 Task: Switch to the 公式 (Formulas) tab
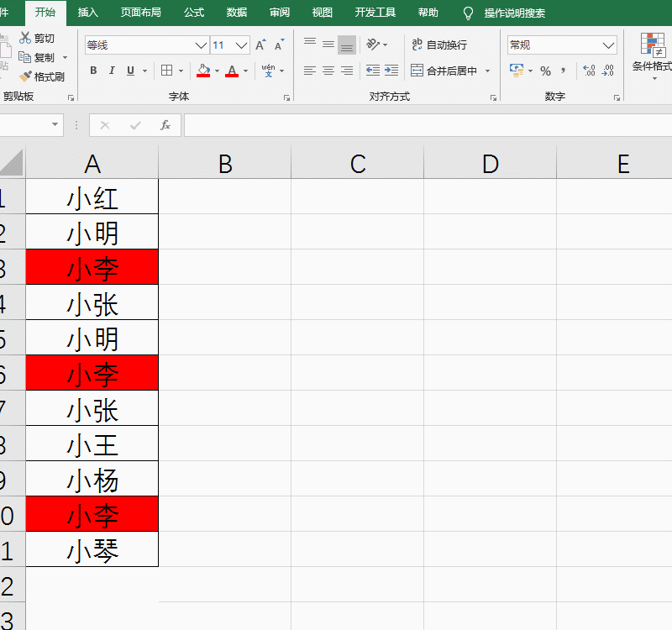pyautogui.click(x=194, y=13)
